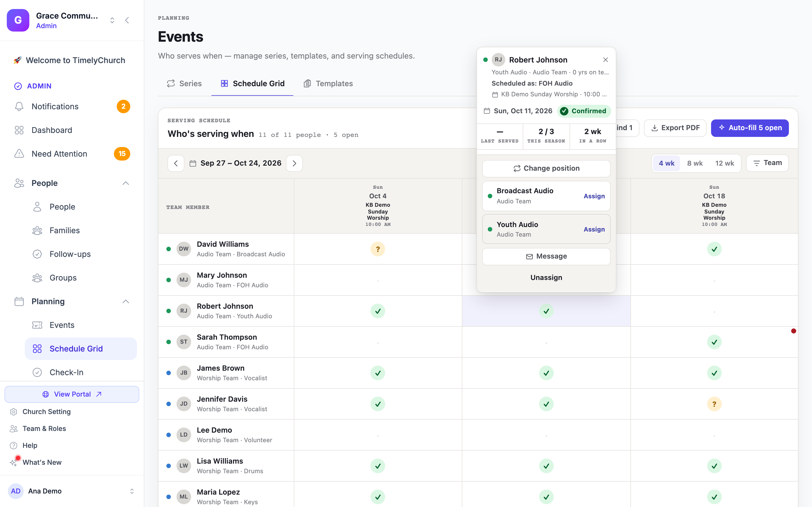Advance to next date range arrow

[x=294, y=163]
